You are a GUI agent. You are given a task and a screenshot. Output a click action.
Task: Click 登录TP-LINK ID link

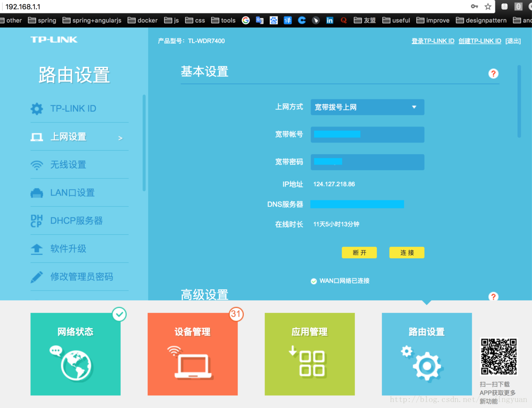click(x=433, y=41)
